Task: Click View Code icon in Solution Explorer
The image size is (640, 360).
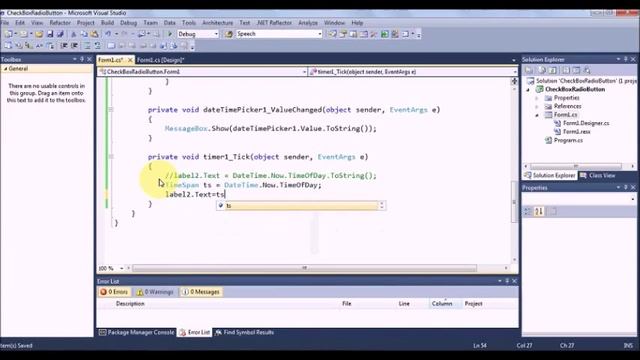Action: (566, 70)
